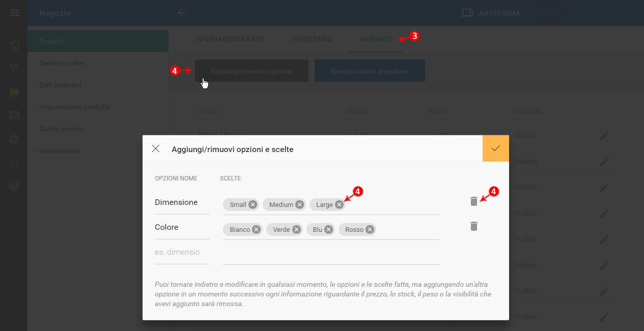Screen dimensions: 644x331
Task: Remove the Blu choice chip
Action: coord(329,230)
